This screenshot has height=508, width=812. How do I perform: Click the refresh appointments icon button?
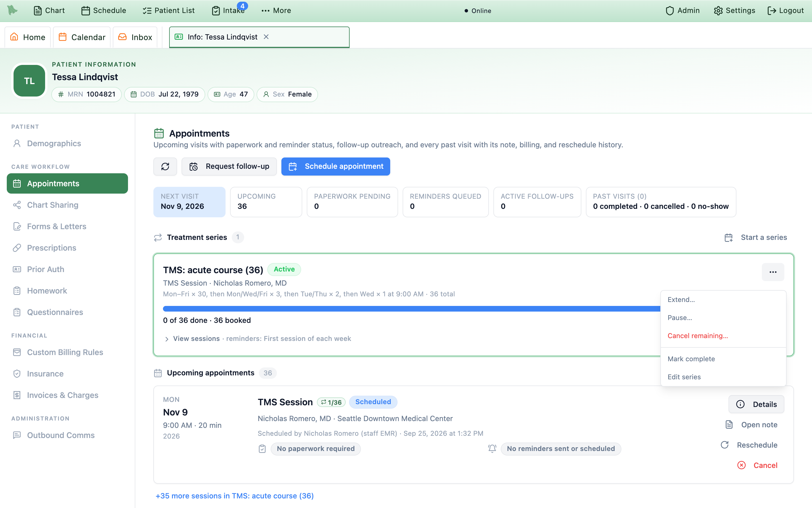pos(165,166)
